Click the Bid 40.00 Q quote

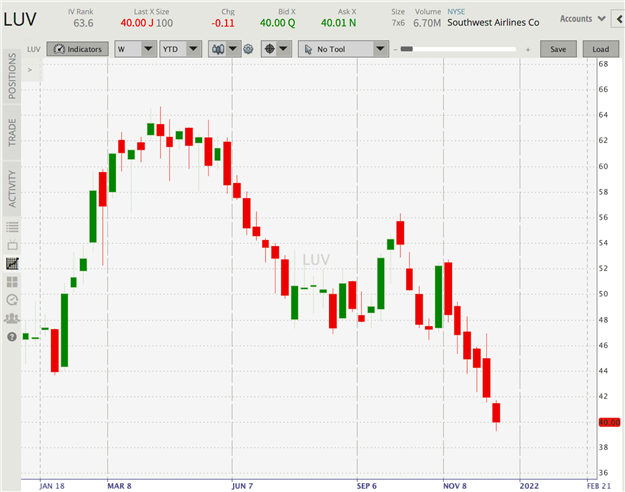[x=277, y=23]
